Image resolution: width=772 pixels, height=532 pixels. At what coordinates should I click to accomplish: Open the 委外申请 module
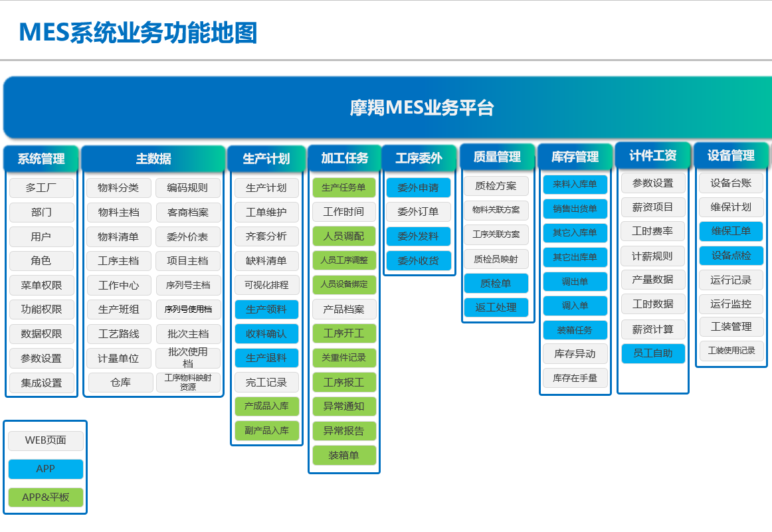tap(418, 188)
